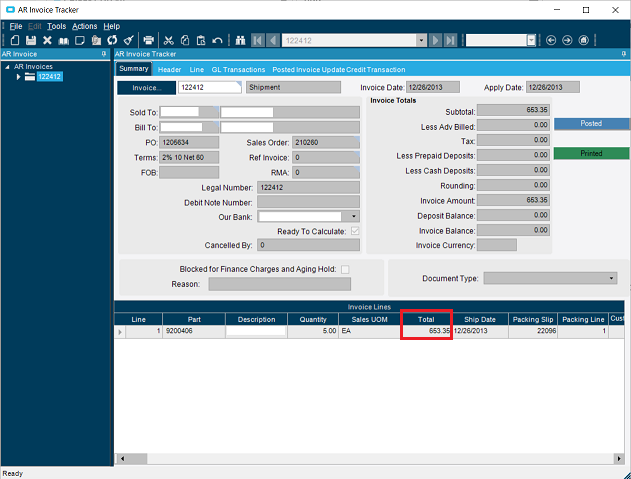This screenshot has height=479, width=631.
Task: Click the open book toolbar icon
Action: point(64,41)
